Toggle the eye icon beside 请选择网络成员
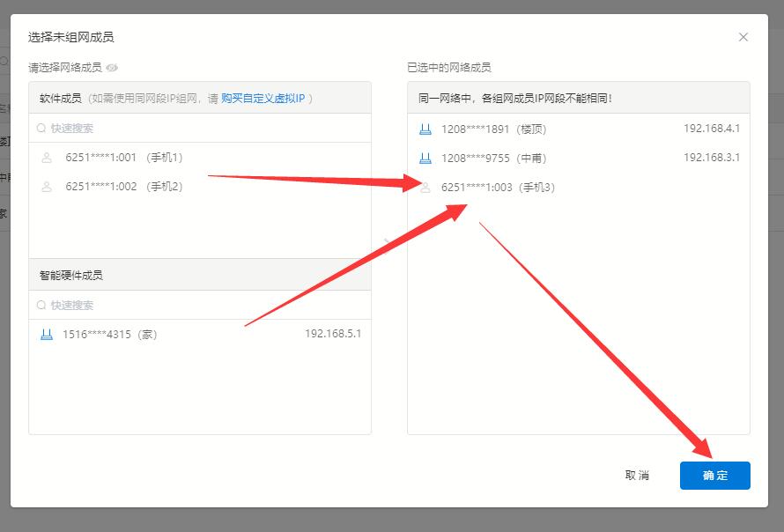 pyautogui.click(x=112, y=68)
